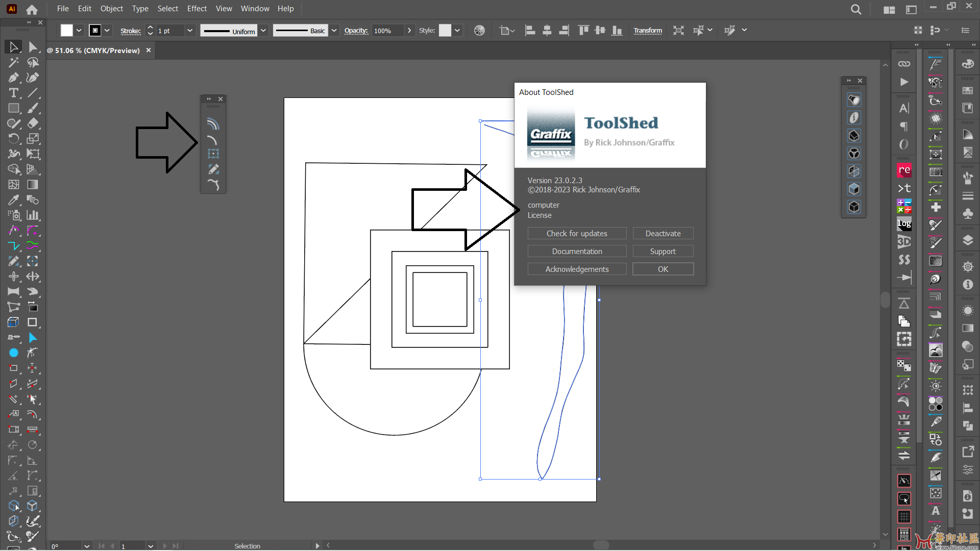Screen dimensions: 980x551
Task: Click the Check for updates button
Action: click(577, 233)
